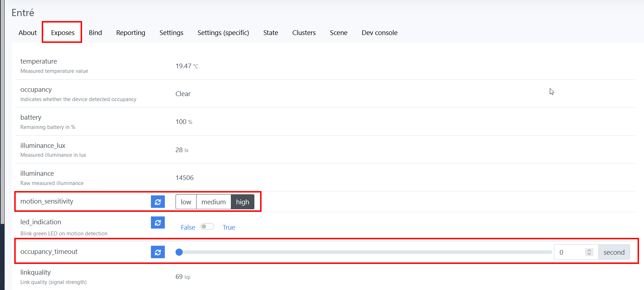Refresh the led_indication value
Image resolution: width=644 pixels, height=290 pixels.
point(158,223)
